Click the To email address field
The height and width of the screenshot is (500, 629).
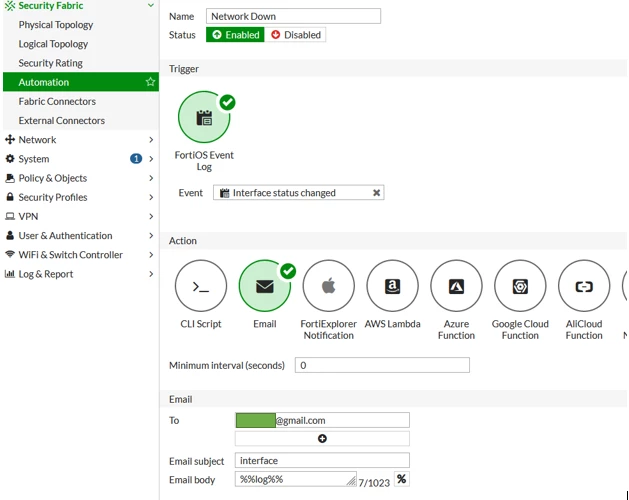[x=322, y=420]
